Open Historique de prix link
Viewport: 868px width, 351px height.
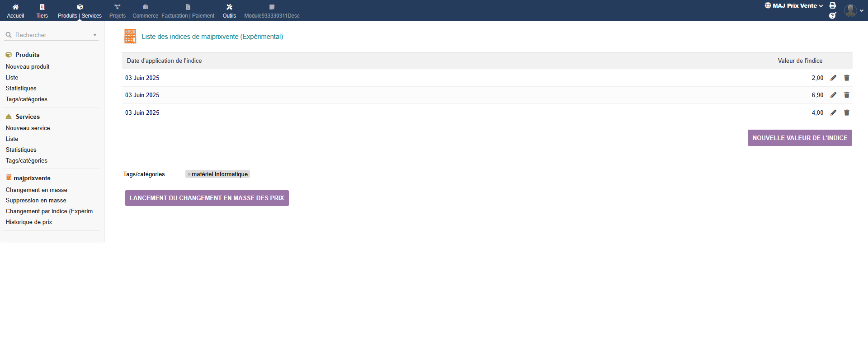tap(29, 222)
